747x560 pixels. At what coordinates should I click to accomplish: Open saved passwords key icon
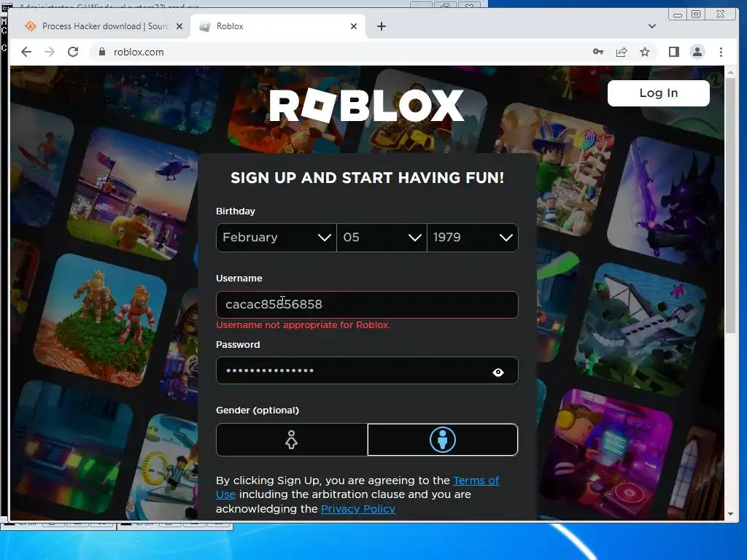598,52
